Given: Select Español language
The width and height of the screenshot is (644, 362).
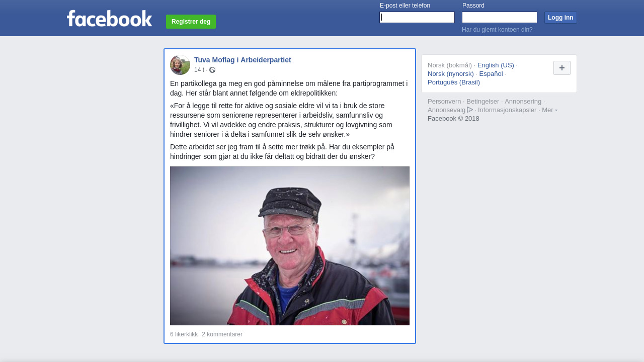Looking at the screenshot, I should pos(491,73).
